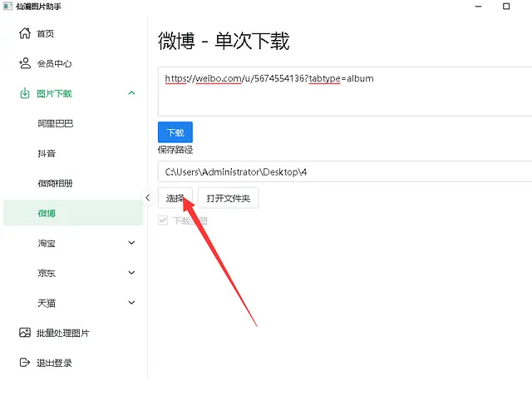Click the download icon beside 图片下载

click(x=25, y=93)
